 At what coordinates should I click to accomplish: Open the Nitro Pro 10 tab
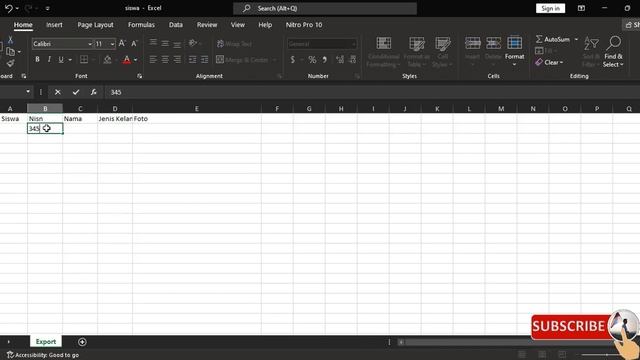point(304,25)
